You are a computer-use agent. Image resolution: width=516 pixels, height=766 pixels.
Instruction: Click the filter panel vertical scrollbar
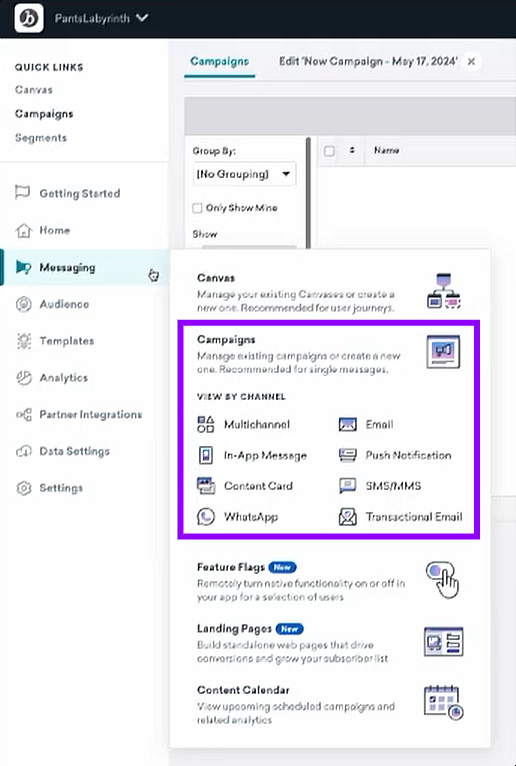click(308, 193)
